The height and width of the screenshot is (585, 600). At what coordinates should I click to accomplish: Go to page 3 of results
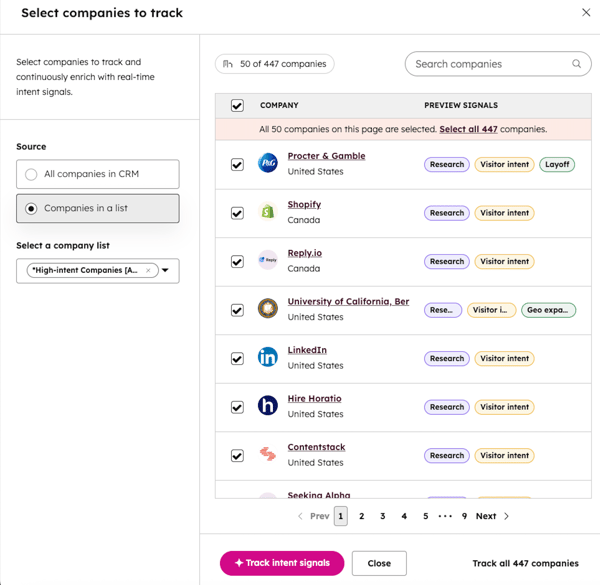pos(383,516)
